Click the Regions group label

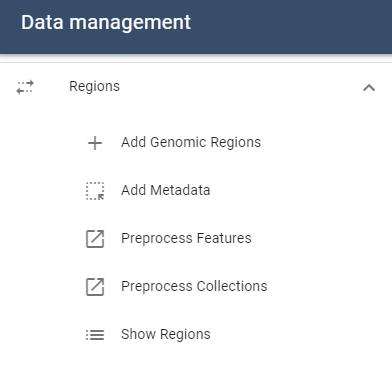tap(94, 87)
